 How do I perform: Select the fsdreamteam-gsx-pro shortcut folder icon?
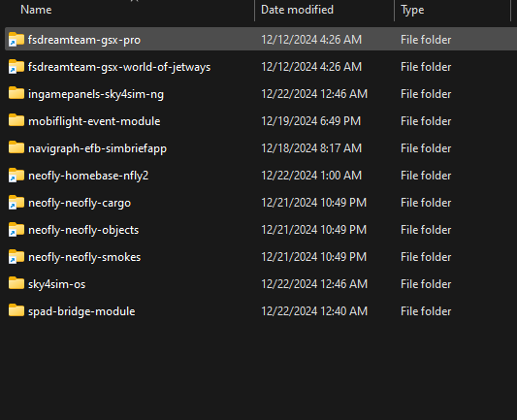[x=16, y=39]
